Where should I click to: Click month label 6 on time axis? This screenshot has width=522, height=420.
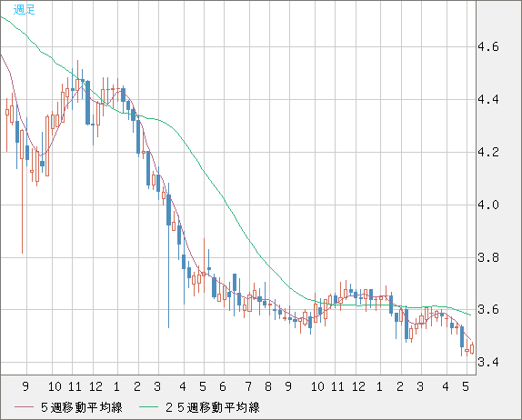223,386
